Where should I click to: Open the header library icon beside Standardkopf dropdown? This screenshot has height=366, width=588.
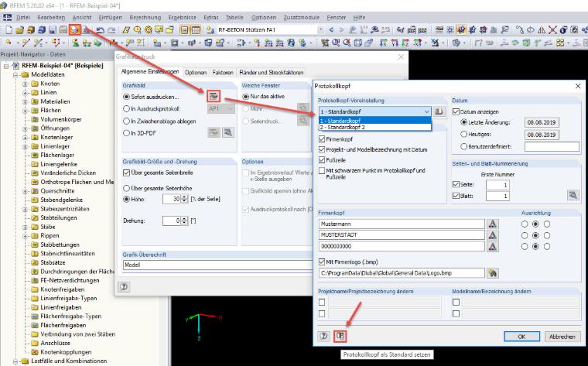coord(439,111)
